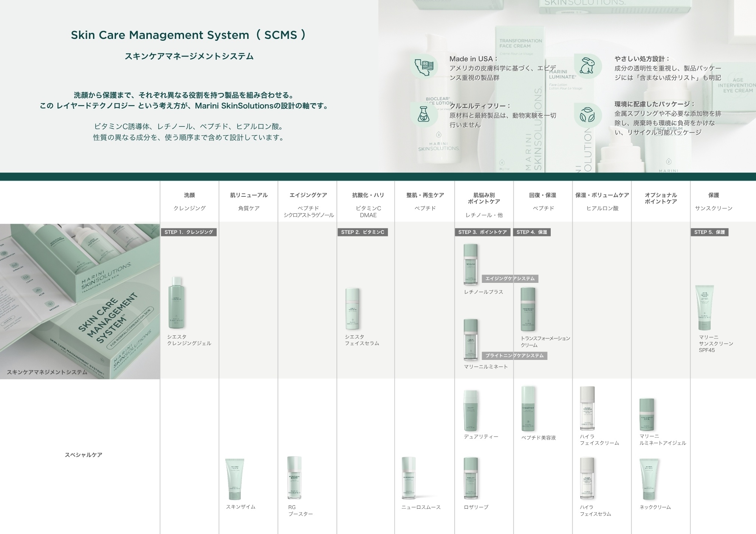
Task: Select the マリーニ ルミネートアイジェル product image
Action: pos(647,414)
